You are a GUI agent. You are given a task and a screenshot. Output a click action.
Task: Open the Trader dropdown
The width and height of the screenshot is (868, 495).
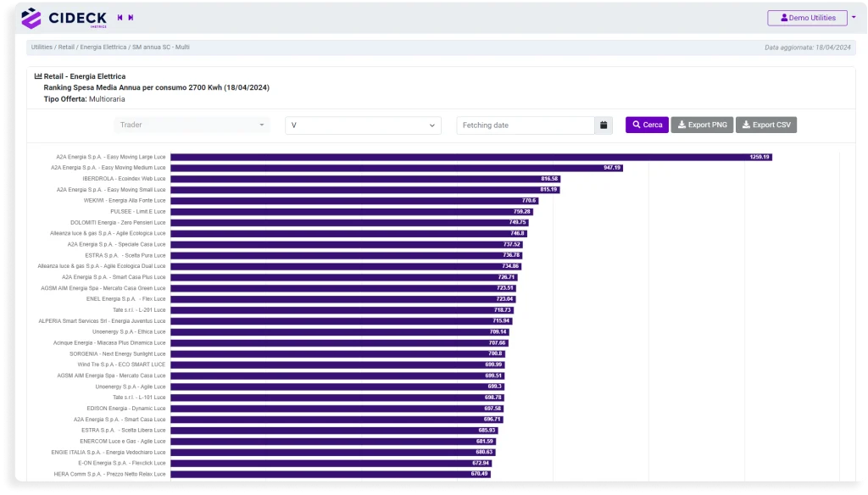tap(192, 125)
